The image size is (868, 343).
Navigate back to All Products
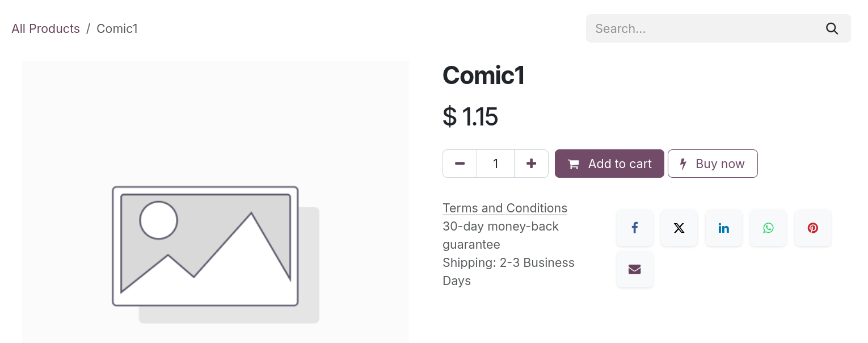click(x=45, y=28)
